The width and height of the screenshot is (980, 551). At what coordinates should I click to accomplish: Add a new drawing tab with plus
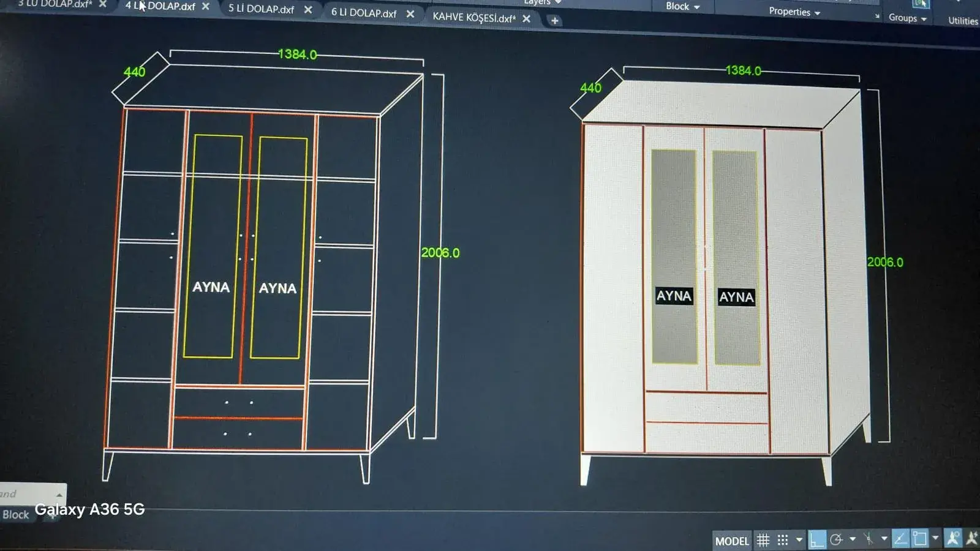pyautogui.click(x=554, y=20)
